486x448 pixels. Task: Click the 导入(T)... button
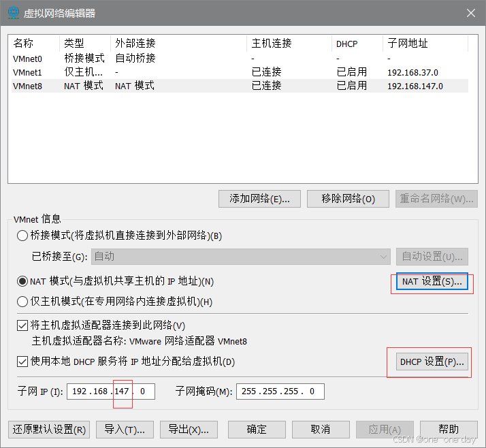click(125, 430)
